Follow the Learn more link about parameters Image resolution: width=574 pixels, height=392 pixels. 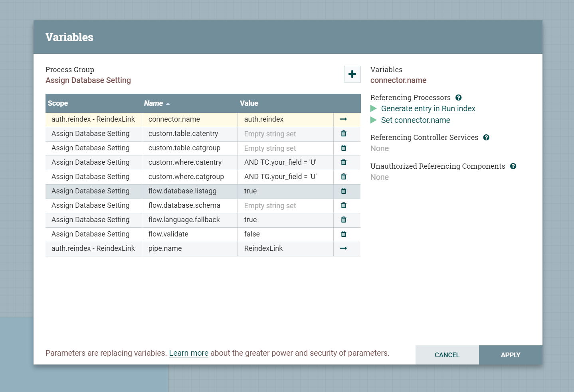tap(188, 353)
